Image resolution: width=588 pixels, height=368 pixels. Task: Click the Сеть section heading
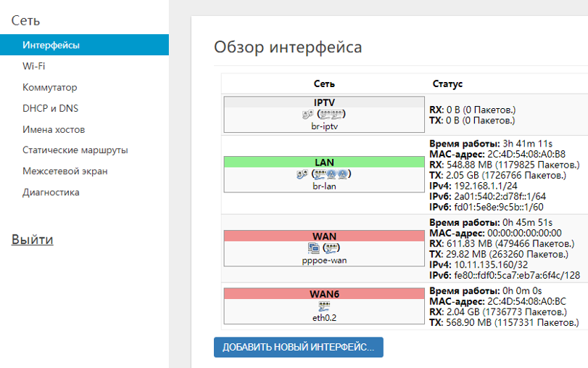(x=25, y=20)
